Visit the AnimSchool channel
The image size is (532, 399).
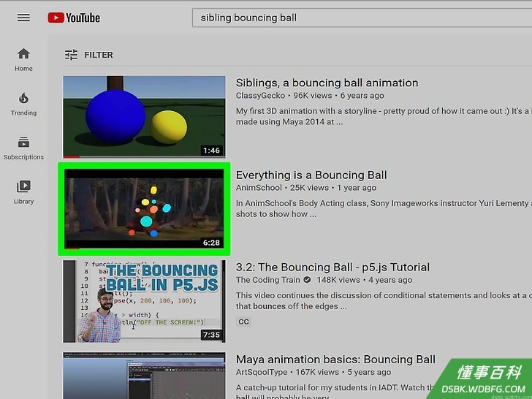tap(259, 188)
